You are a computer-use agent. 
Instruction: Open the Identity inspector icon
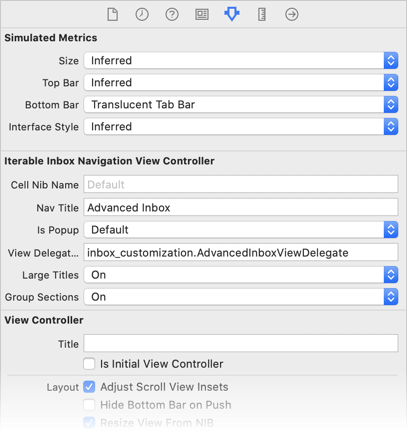[x=202, y=14]
